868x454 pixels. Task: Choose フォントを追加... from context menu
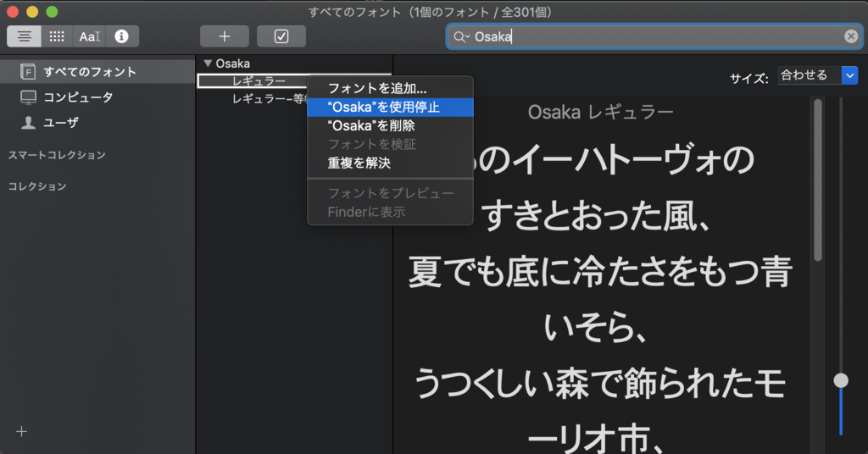390,88
